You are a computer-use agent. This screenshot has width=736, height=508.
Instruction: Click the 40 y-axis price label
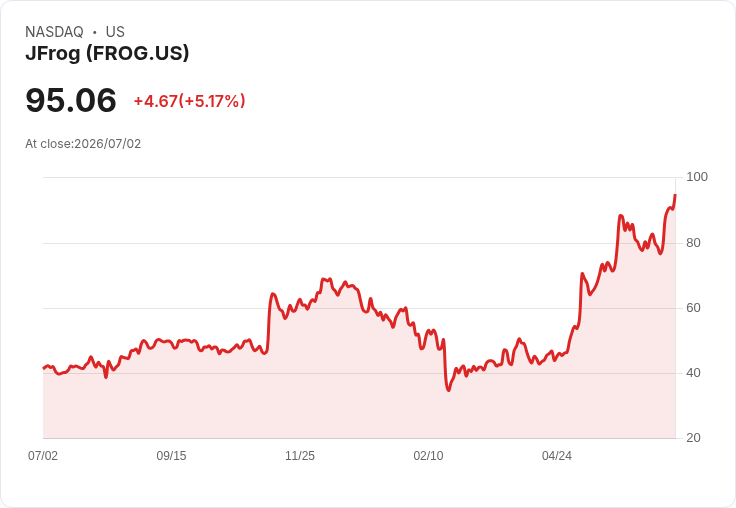[x=693, y=373]
